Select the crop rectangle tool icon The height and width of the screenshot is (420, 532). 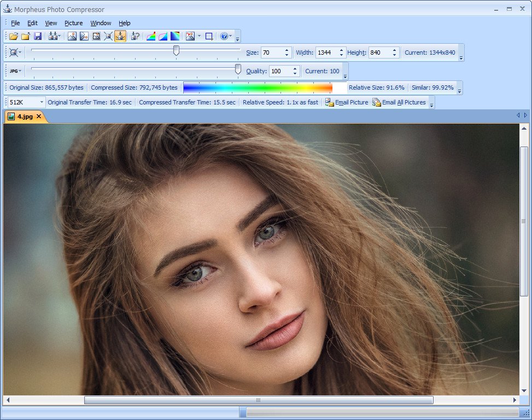coord(209,36)
